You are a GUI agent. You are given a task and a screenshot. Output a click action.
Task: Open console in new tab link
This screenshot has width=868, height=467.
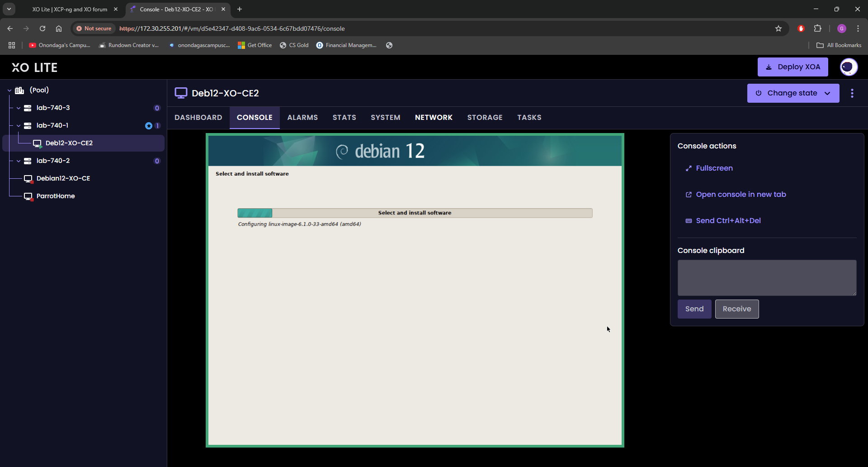(x=741, y=195)
